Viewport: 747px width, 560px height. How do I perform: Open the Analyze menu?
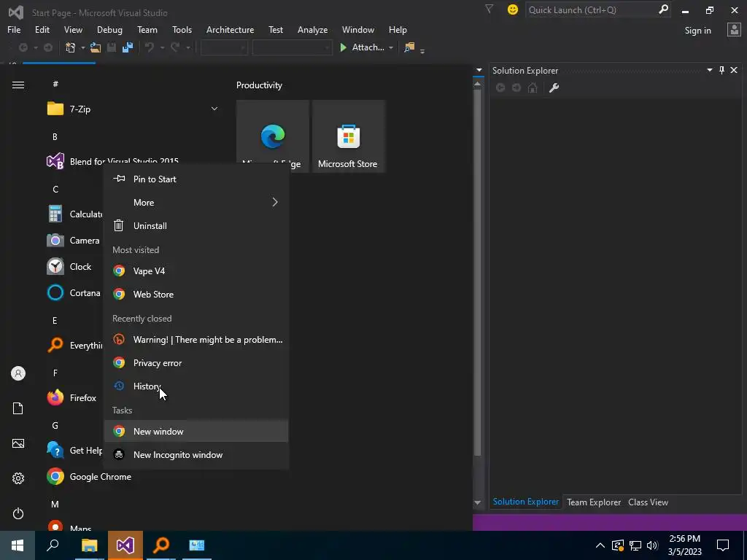coord(312,29)
